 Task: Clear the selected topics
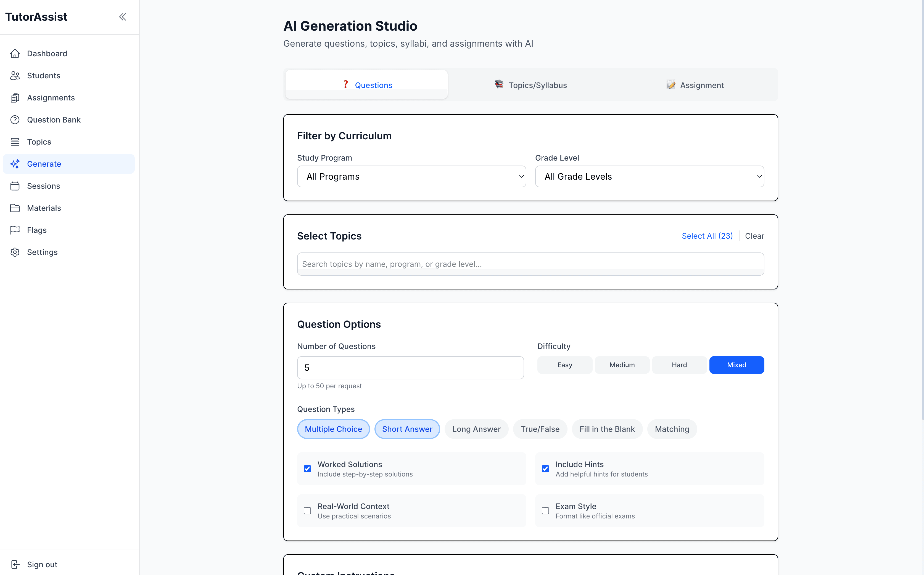754,236
